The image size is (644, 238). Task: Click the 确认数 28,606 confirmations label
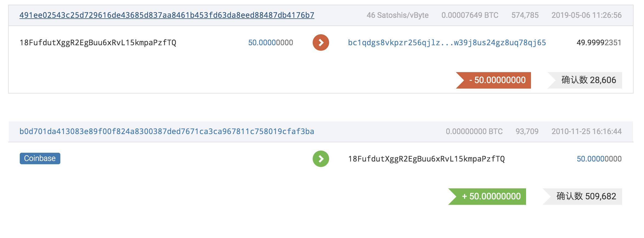(585, 80)
